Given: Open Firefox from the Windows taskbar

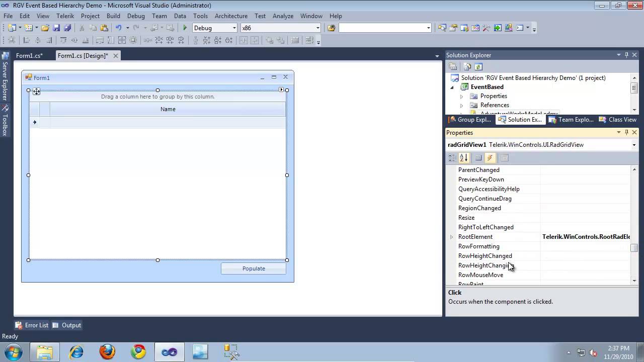Looking at the screenshot, I should click(107, 352).
